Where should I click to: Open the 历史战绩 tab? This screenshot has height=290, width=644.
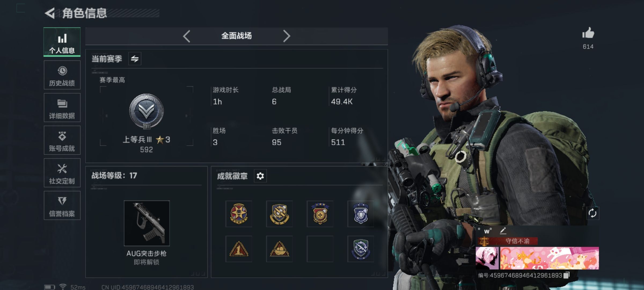coord(62,75)
